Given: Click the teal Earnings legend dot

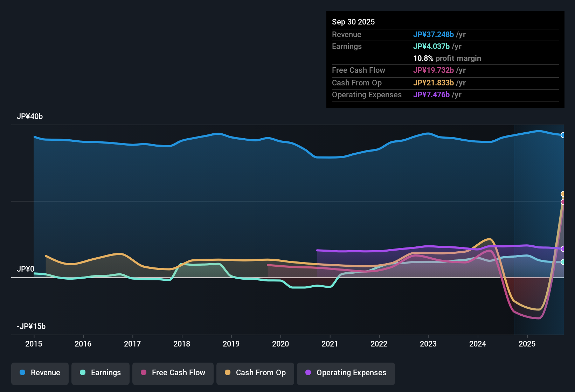Looking at the screenshot, I should [83, 373].
